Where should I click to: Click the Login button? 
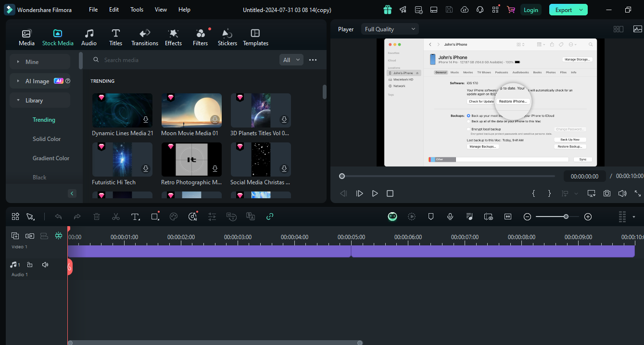531,10
